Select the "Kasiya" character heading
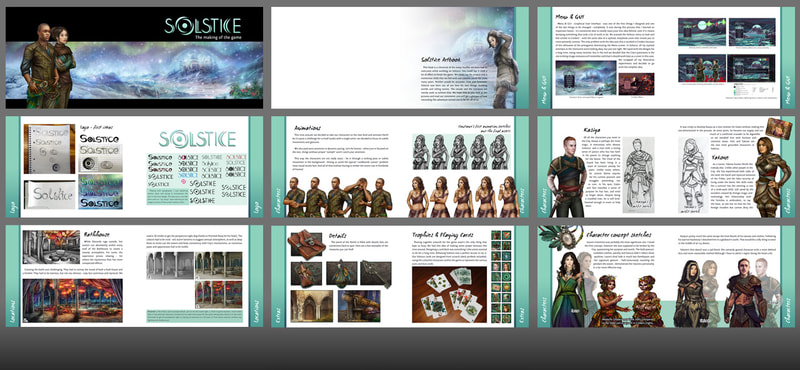The width and height of the screenshot is (800, 370). 592,130
